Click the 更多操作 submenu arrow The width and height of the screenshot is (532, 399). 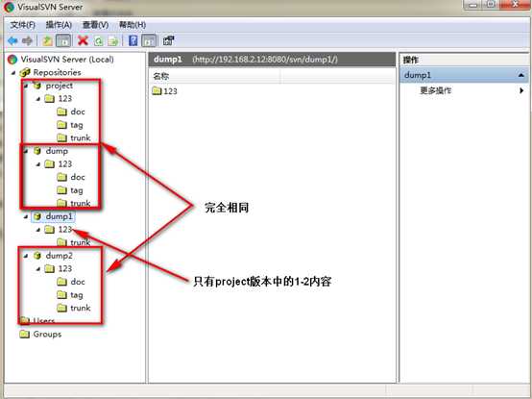pyautogui.click(x=521, y=90)
